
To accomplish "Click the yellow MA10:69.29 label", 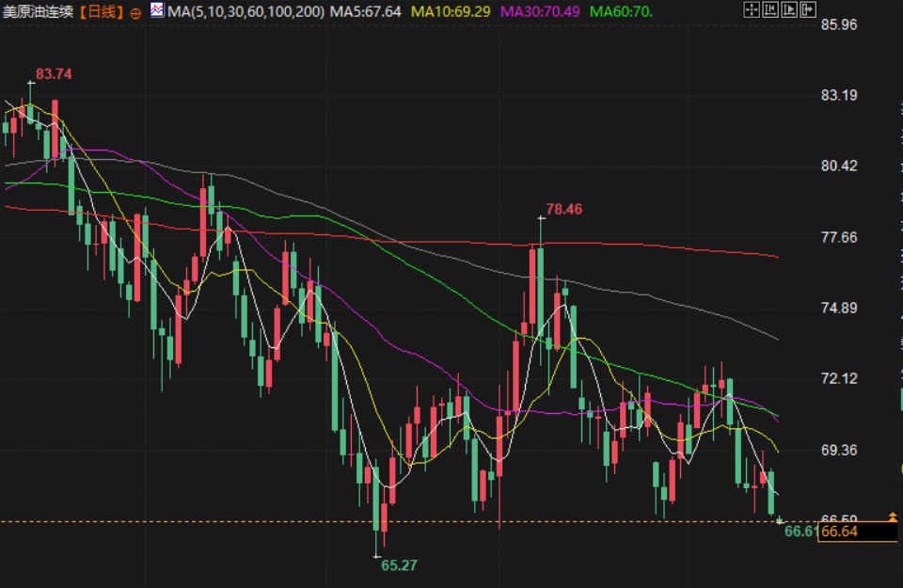I will point(451,11).
